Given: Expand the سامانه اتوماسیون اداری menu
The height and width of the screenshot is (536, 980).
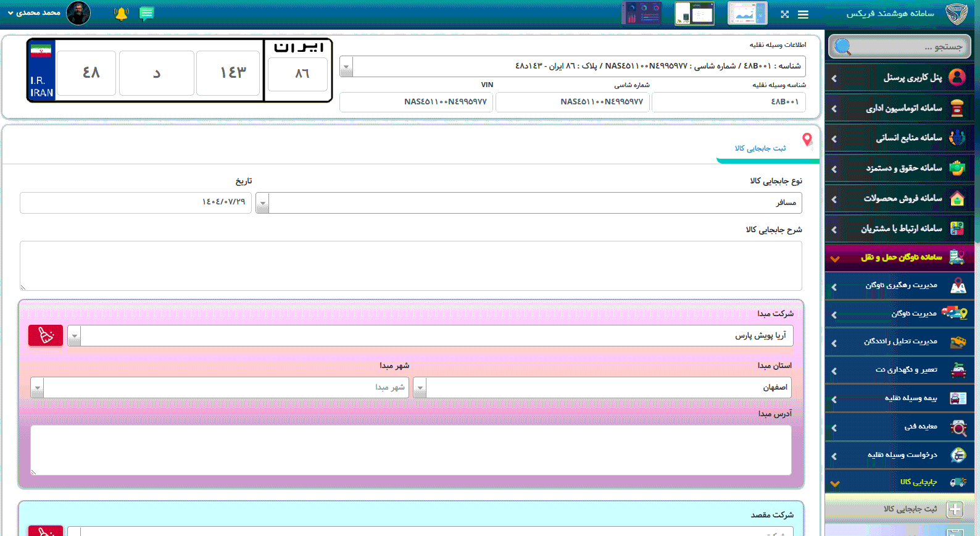Looking at the screenshot, I should coord(900,108).
